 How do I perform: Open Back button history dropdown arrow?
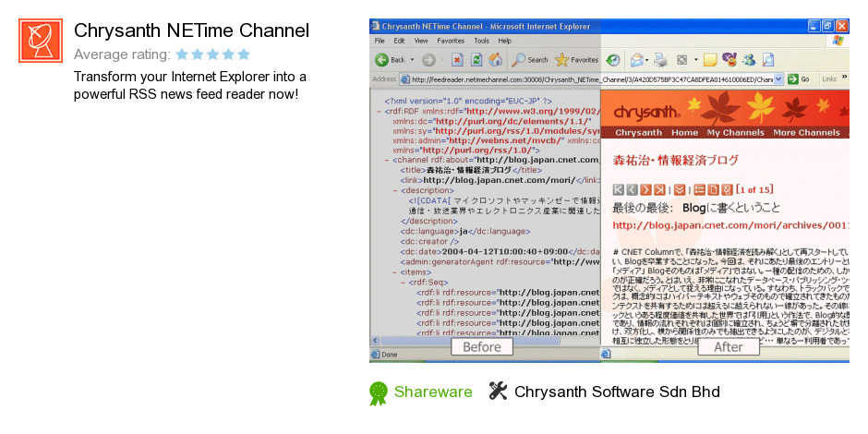(412, 60)
